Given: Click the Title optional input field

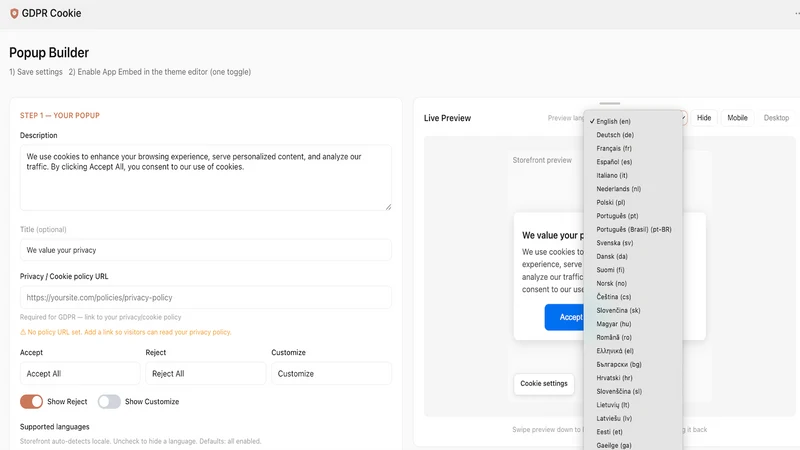Looking at the screenshot, I should (206, 250).
